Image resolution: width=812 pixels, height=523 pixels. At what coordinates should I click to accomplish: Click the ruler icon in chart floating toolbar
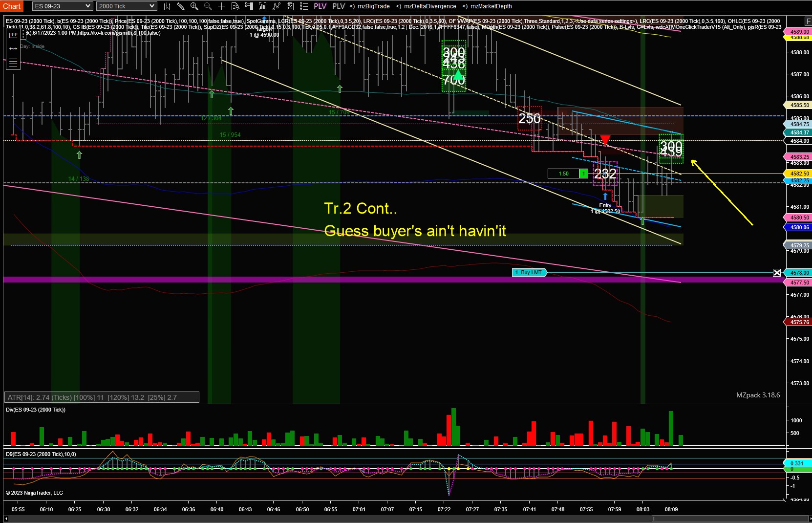13,35
